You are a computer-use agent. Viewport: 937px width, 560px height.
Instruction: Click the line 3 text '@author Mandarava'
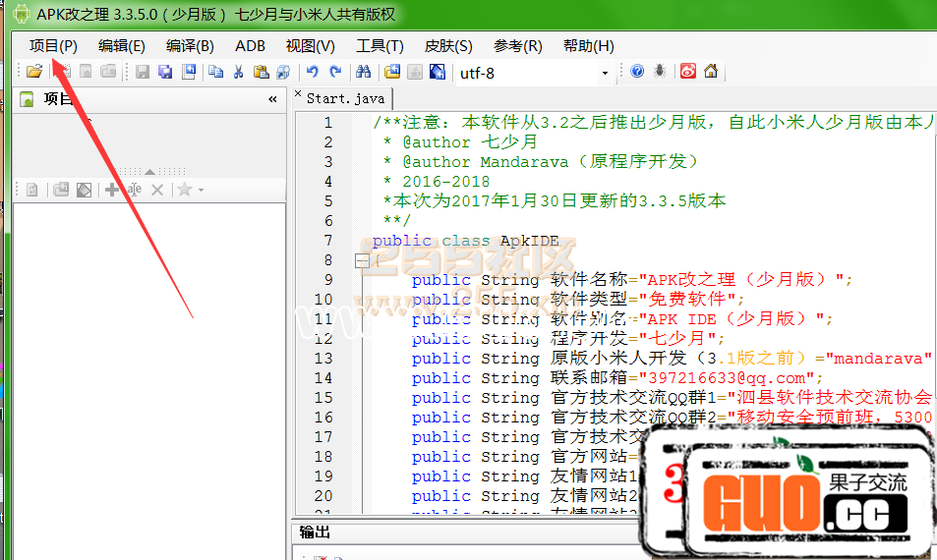[486, 162]
